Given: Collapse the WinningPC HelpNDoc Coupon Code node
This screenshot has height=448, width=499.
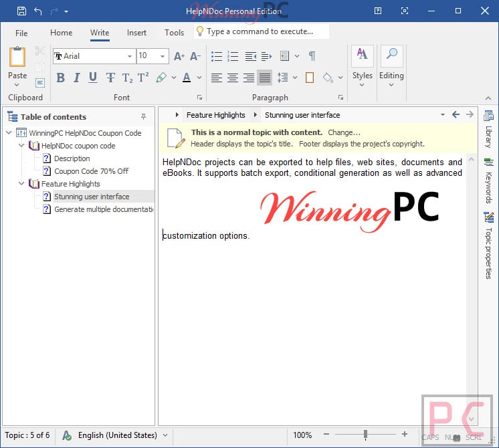Looking at the screenshot, I should 9,132.
